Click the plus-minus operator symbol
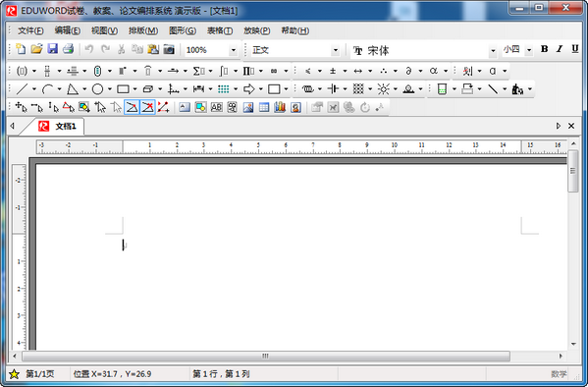Screen dimensions: 588x387 (x=333, y=71)
